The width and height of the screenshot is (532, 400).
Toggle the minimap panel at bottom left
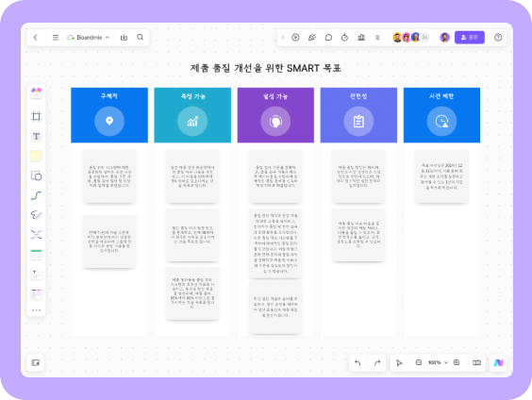36,362
